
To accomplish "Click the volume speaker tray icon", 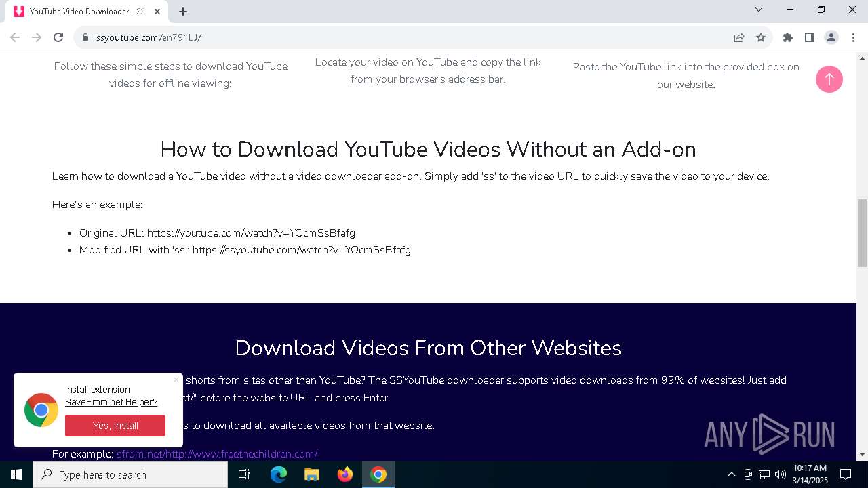I will click(781, 474).
